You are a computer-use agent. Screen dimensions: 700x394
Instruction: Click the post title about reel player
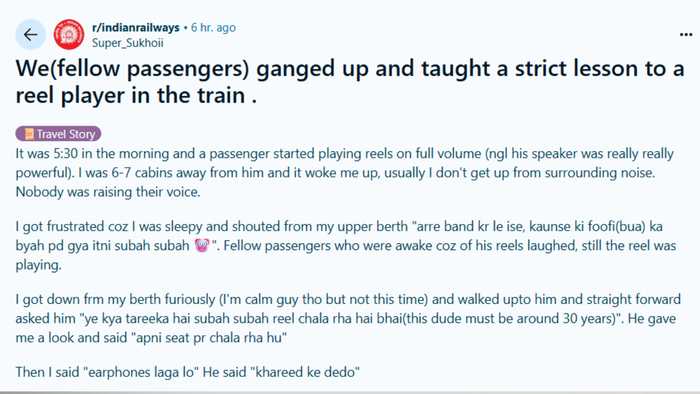click(x=350, y=82)
